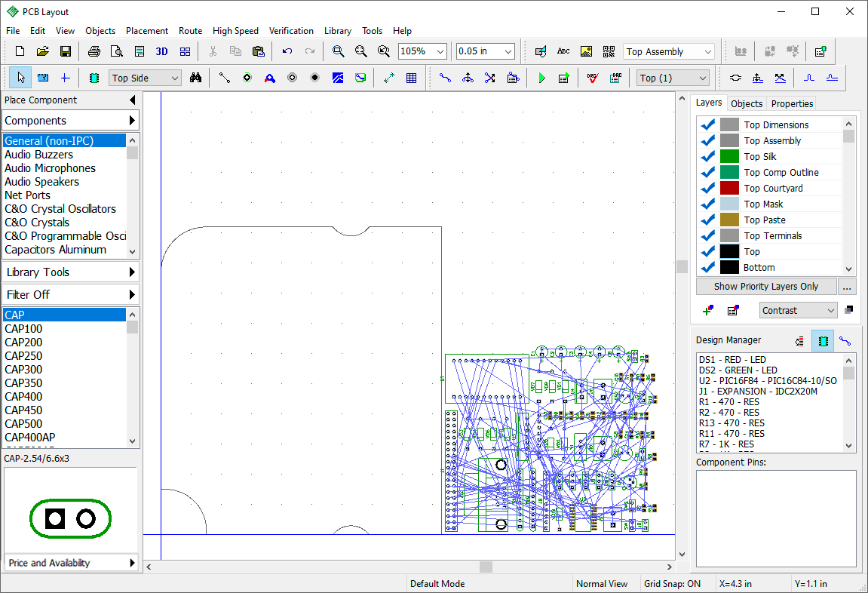Run the DRC check icon
The image size is (868, 593).
(x=592, y=78)
